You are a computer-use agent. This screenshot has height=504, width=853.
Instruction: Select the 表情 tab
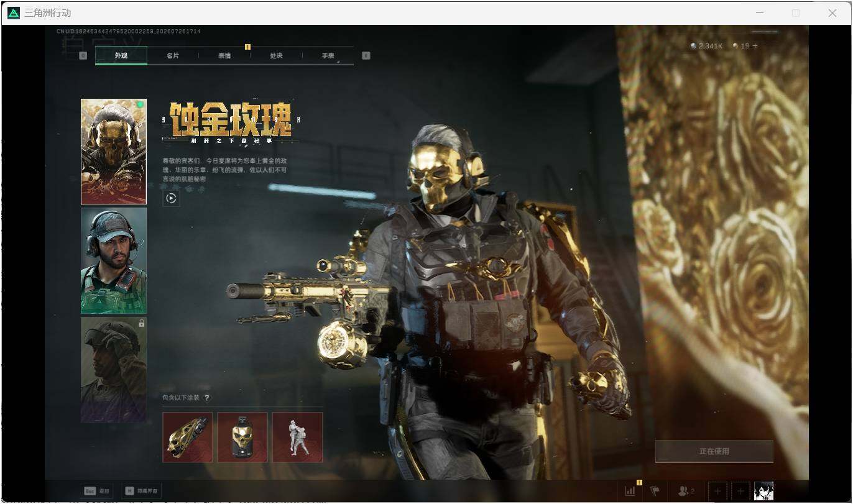pos(224,55)
